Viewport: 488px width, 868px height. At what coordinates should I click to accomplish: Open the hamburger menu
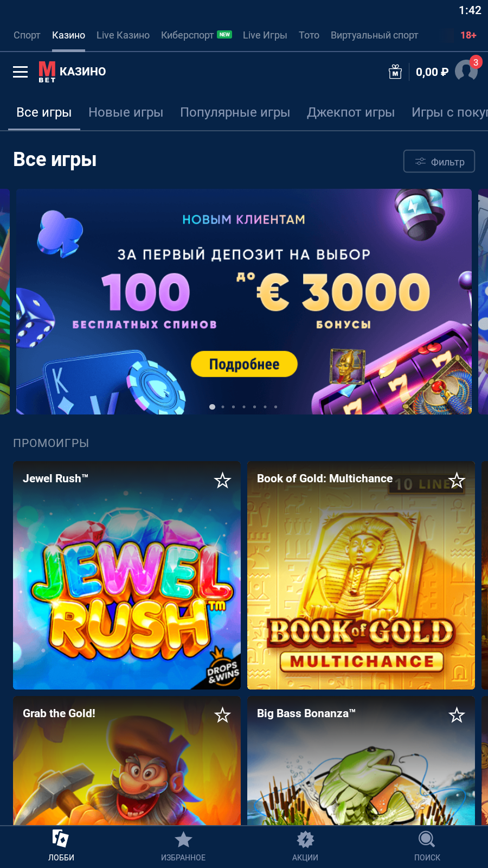coord(20,72)
